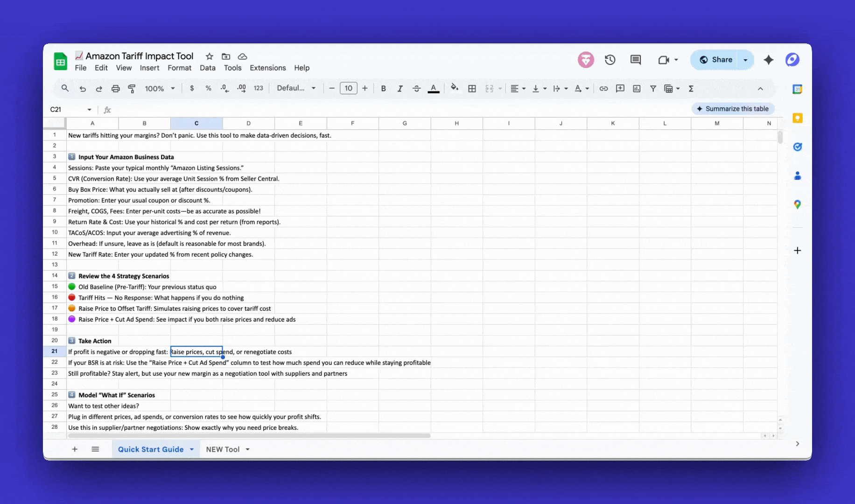This screenshot has width=855, height=504.
Task: Open the zoom 100% dropdown
Action: [x=160, y=89]
